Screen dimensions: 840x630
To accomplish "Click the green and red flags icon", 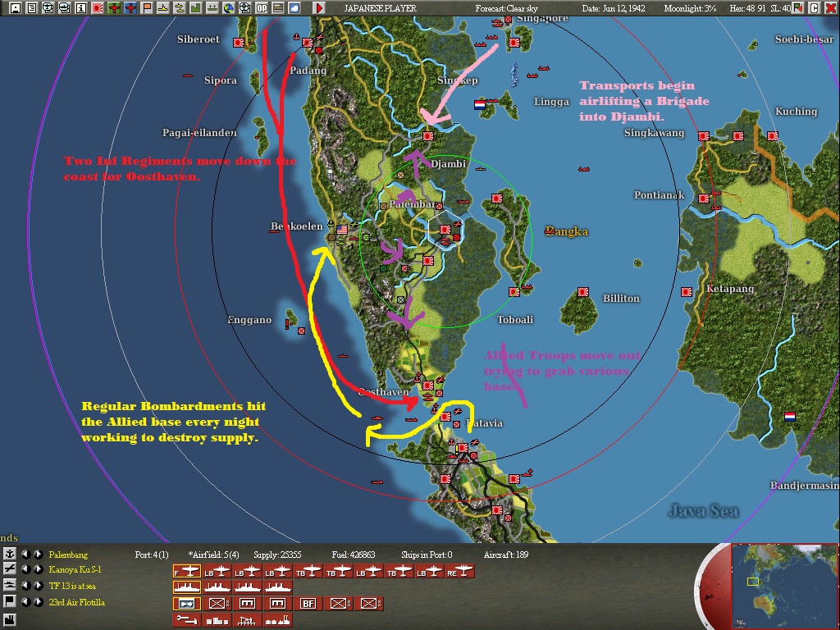I will [797, 8].
